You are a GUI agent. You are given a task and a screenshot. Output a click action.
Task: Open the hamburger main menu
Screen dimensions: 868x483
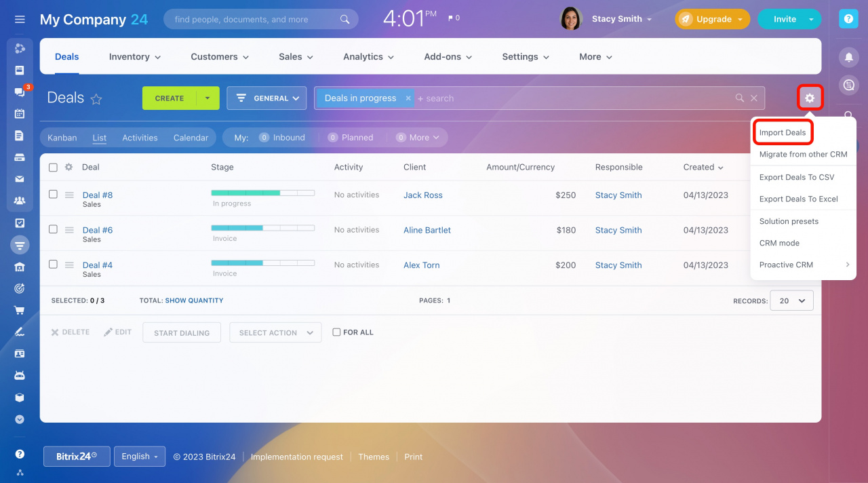click(x=20, y=20)
